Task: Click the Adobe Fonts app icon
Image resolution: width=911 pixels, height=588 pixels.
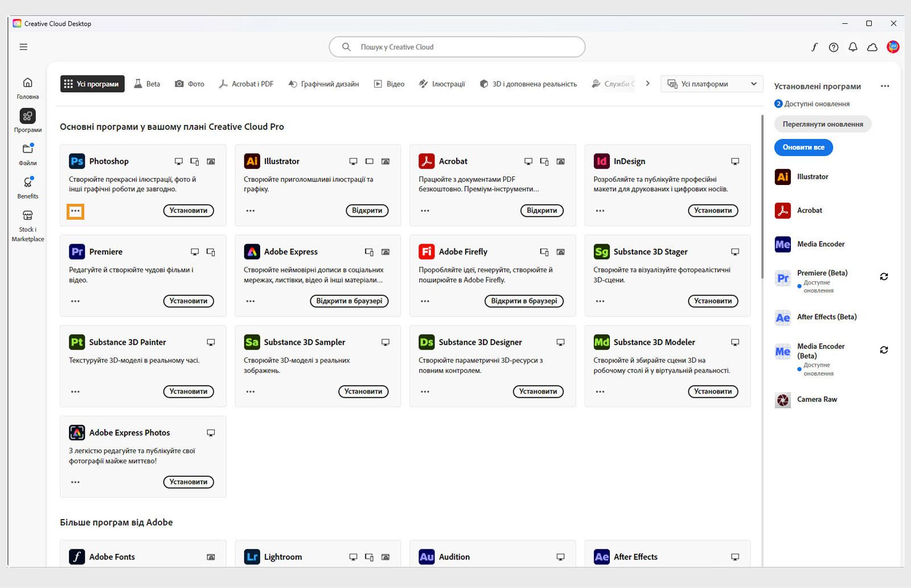Action: [x=77, y=557]
